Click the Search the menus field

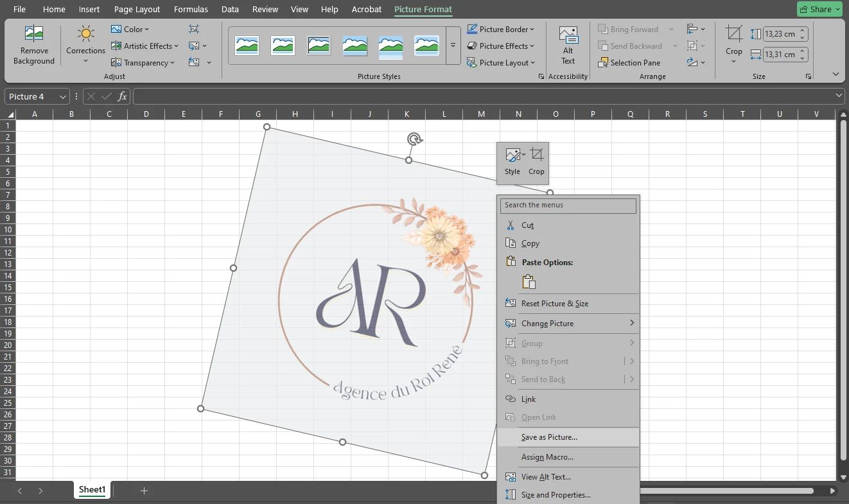pos(568,205)
